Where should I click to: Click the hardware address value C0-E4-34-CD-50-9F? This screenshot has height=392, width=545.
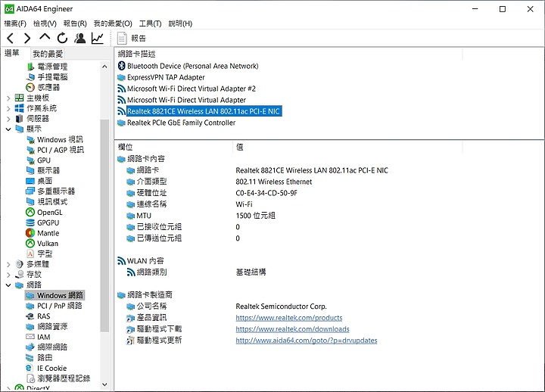coord(266,193)
